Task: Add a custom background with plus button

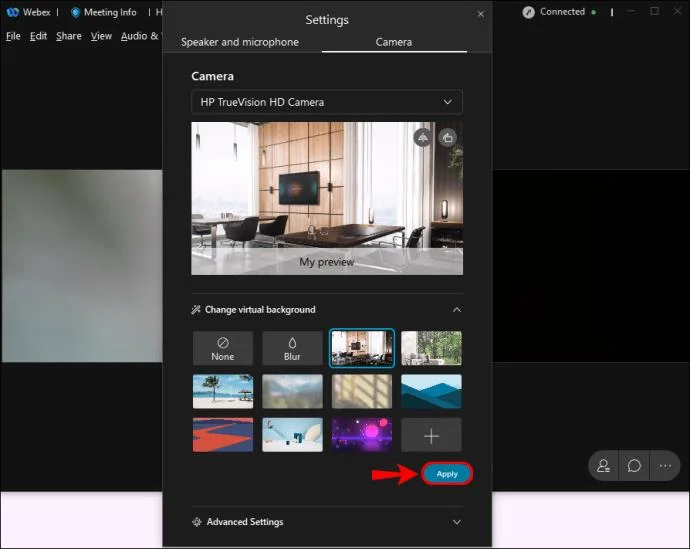Action: pos(431,435)
